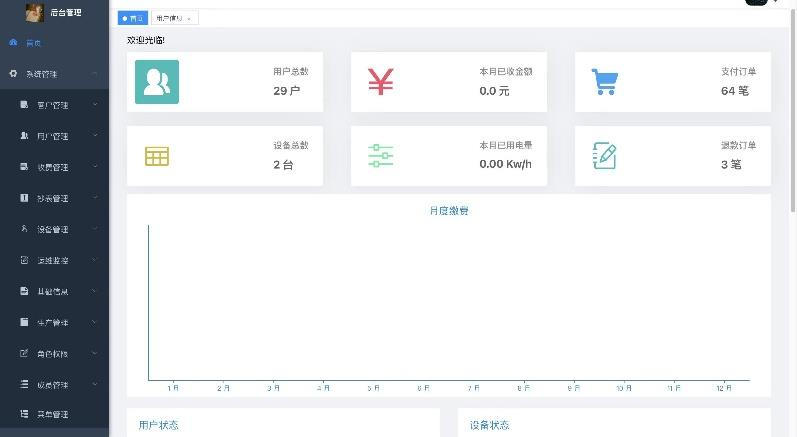Click the 6月 label on chart axis

(x=423, y=388)
